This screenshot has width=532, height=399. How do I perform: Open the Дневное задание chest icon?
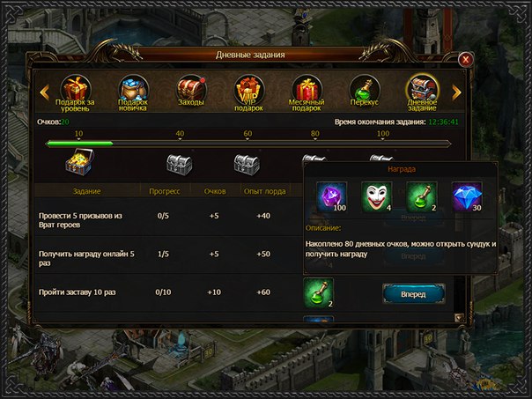click(x=422, y=90)
